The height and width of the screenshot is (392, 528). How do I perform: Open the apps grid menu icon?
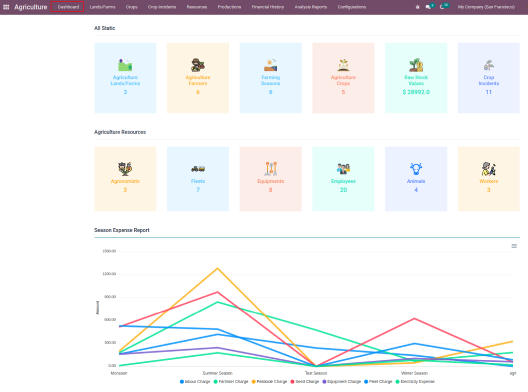tap(6, 7)
